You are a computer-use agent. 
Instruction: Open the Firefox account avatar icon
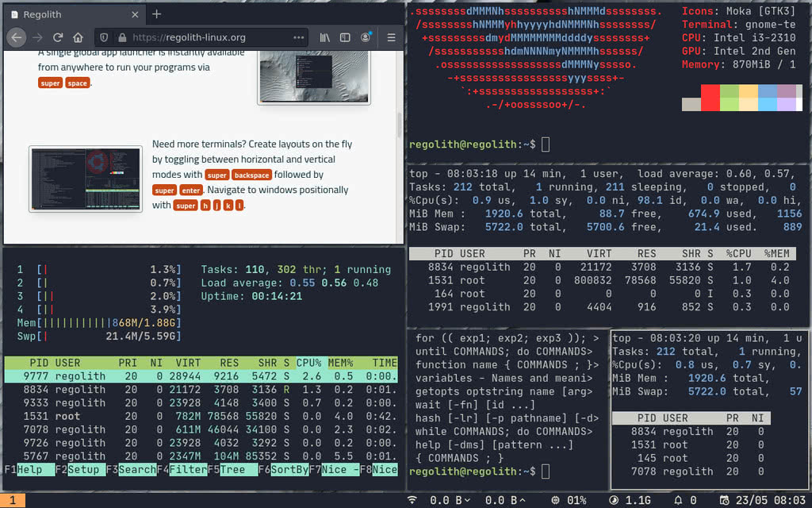[x=366, y=37]
